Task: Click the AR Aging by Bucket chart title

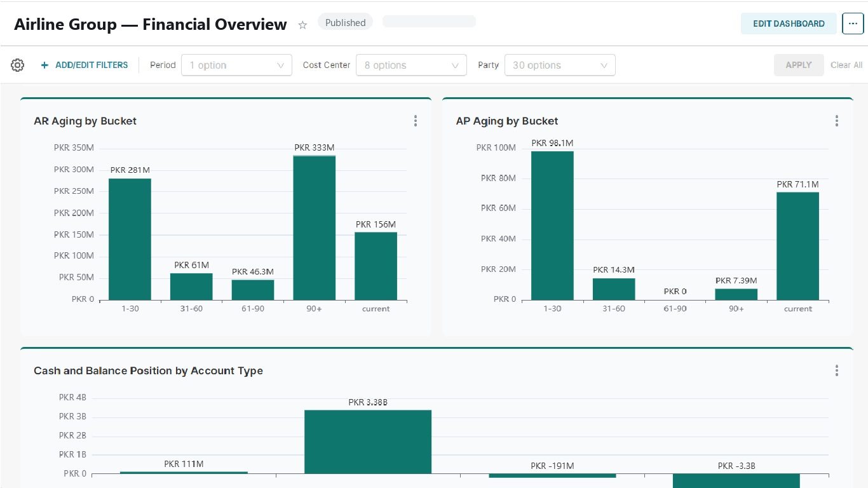Action: pos(85,121)
